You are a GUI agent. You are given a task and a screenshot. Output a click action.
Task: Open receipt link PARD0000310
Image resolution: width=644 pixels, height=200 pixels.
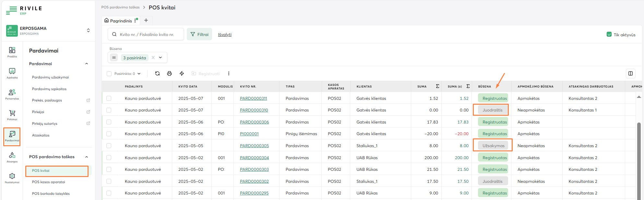click(254, 110)
